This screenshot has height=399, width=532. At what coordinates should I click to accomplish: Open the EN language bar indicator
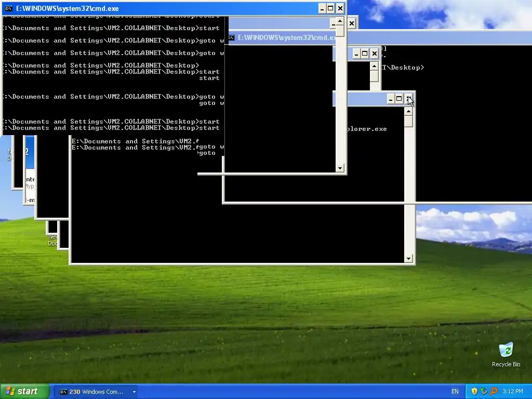coord(455,392)
